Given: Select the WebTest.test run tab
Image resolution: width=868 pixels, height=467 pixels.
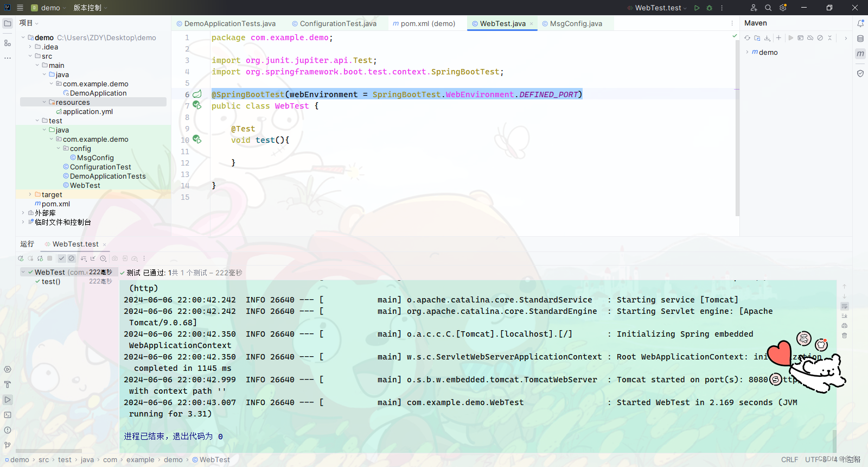Looking at the screenshot, I should 75,244.
